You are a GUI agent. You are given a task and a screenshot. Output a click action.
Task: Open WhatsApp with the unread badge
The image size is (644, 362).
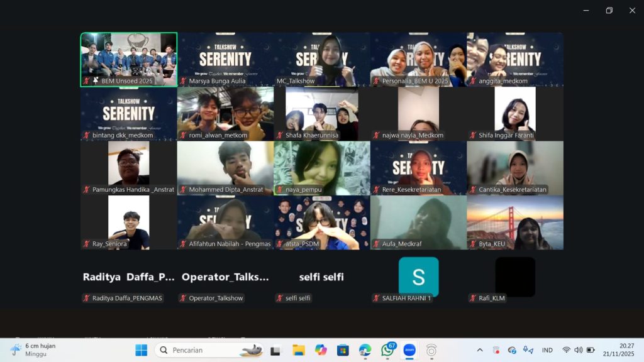387,350
